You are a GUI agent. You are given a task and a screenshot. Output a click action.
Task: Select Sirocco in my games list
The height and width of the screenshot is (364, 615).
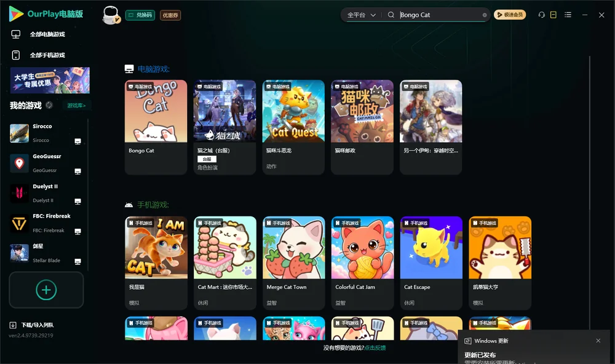46,133
